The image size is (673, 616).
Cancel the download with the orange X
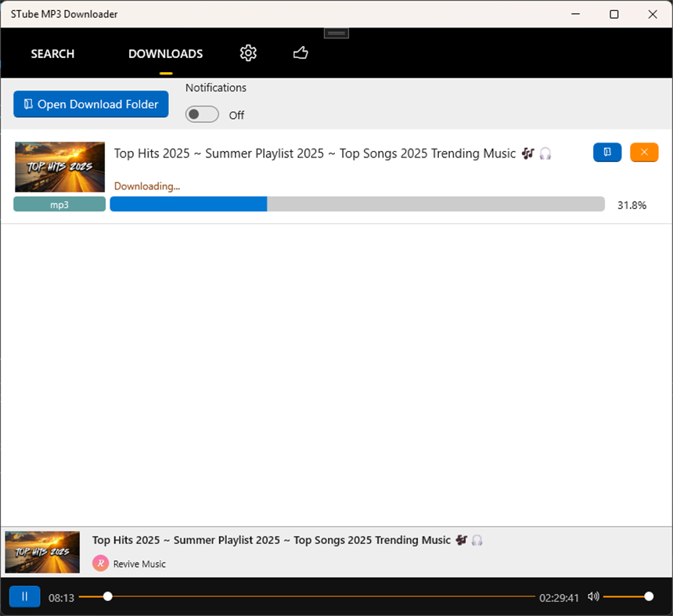644,152
